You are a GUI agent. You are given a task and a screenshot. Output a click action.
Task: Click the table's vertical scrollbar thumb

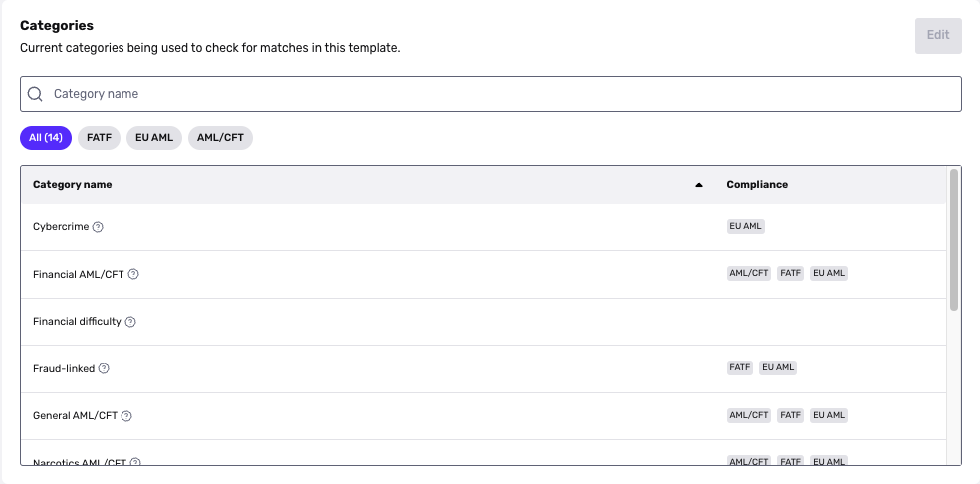[954, 240]
